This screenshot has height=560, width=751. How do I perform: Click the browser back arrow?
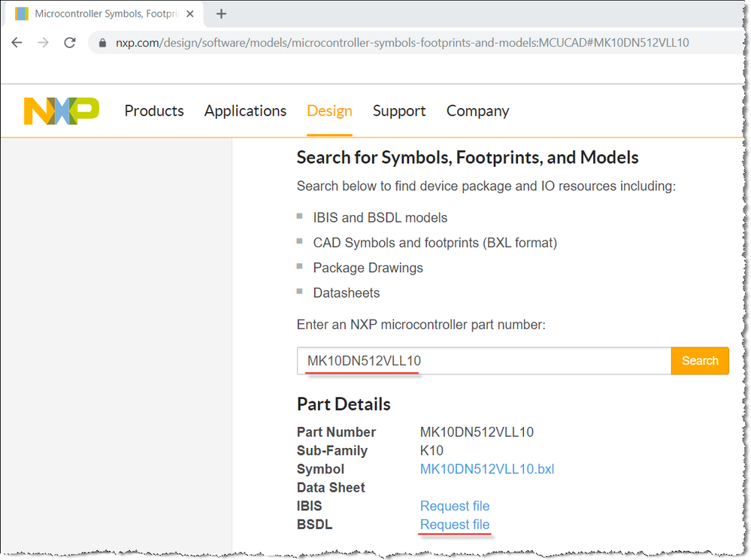point(17,43)
